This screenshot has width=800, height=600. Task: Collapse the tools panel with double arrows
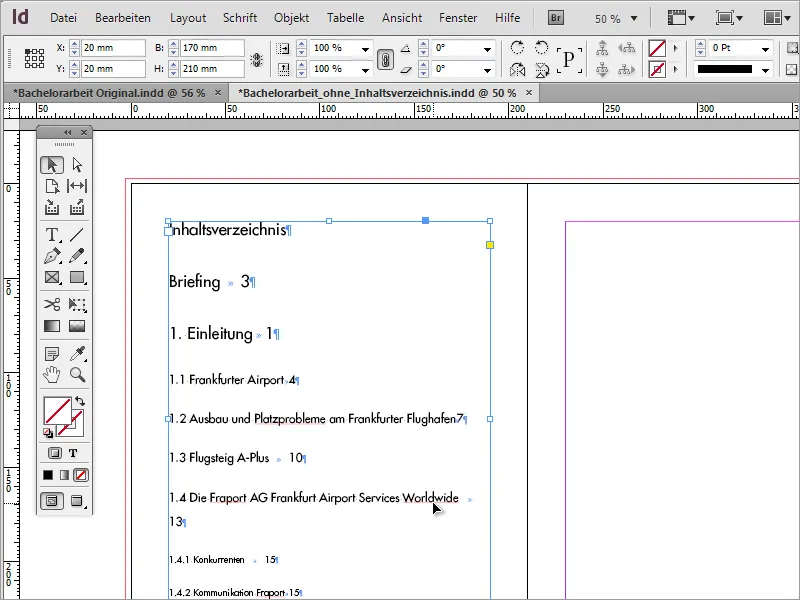[67, 133]
